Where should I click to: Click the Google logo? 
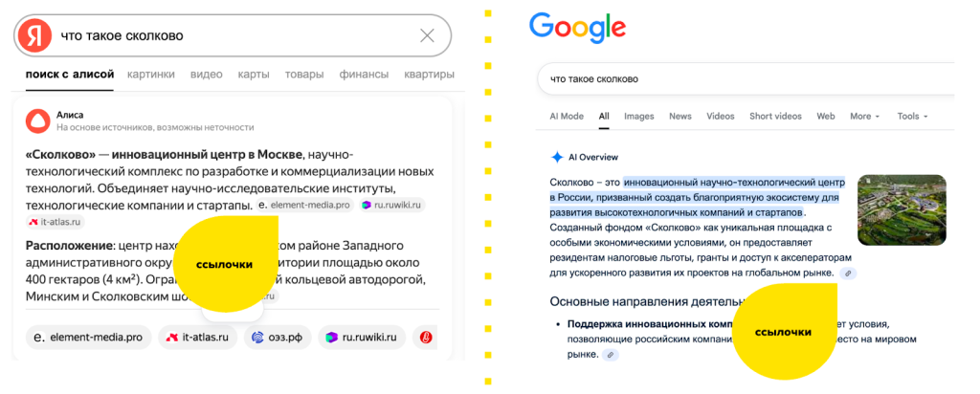pos(577,27)
